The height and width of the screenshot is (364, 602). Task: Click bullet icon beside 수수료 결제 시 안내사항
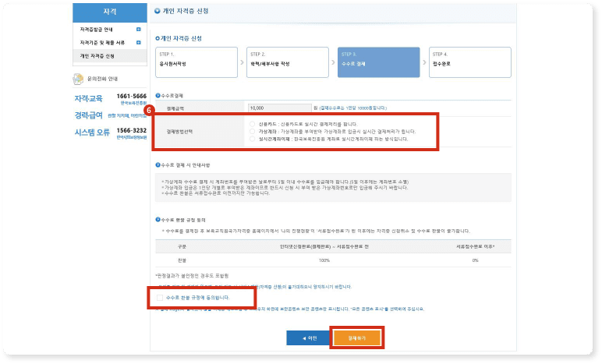pyautogui.click(x=158, y=165)
